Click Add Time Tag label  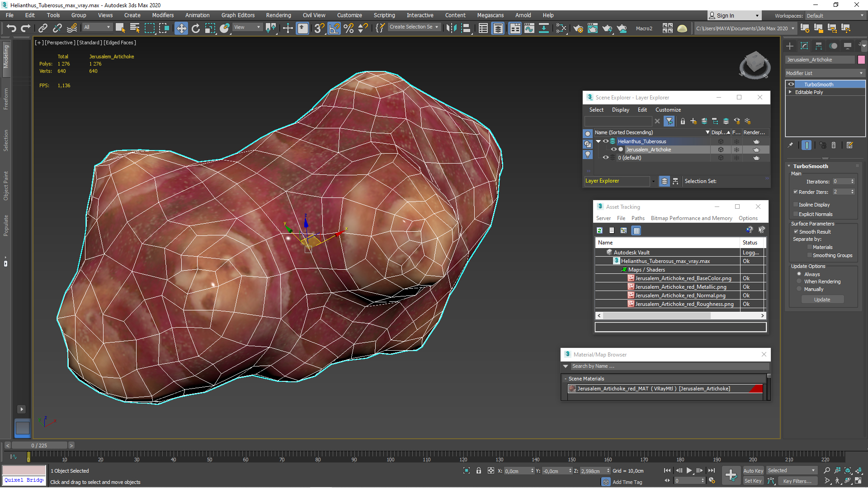627,482
